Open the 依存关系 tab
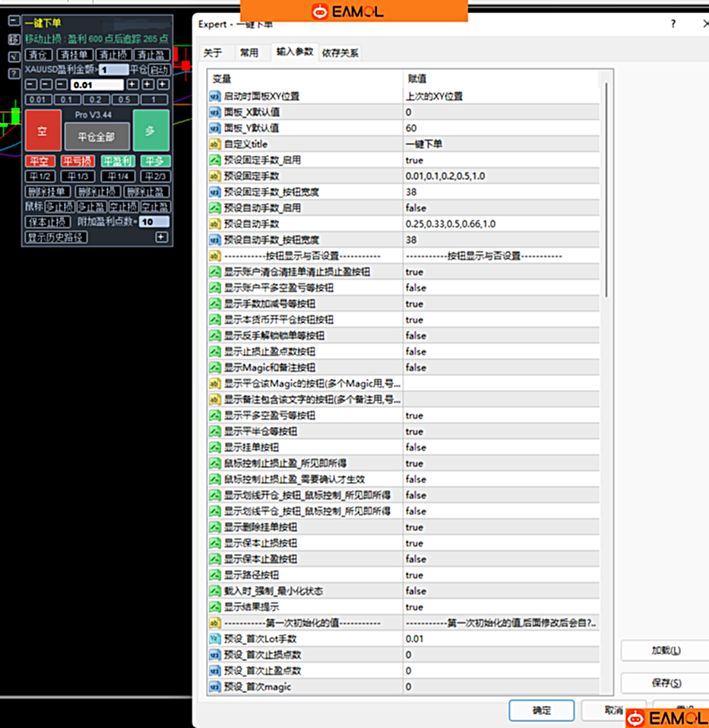The height and width of the screenshot is (728, 709). [340, 53]
